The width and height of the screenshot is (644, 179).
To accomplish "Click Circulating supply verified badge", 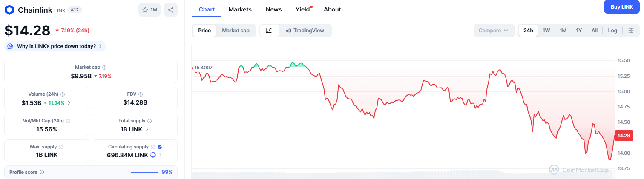I will pyautogui.click(x=160, y=147).
